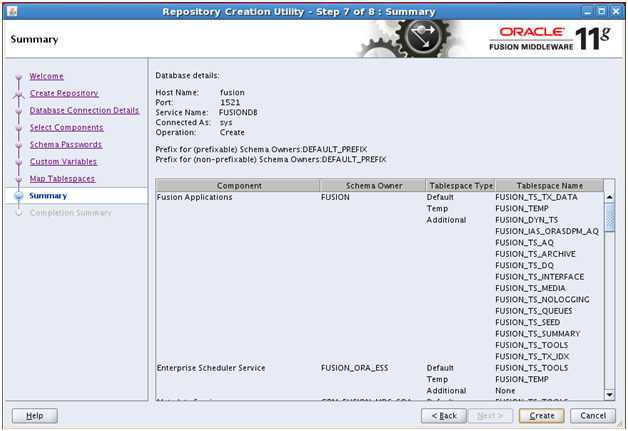Select the FUSION schema owner cell
This screenshot has width=628, height=431.
click(x=335, y=197)
